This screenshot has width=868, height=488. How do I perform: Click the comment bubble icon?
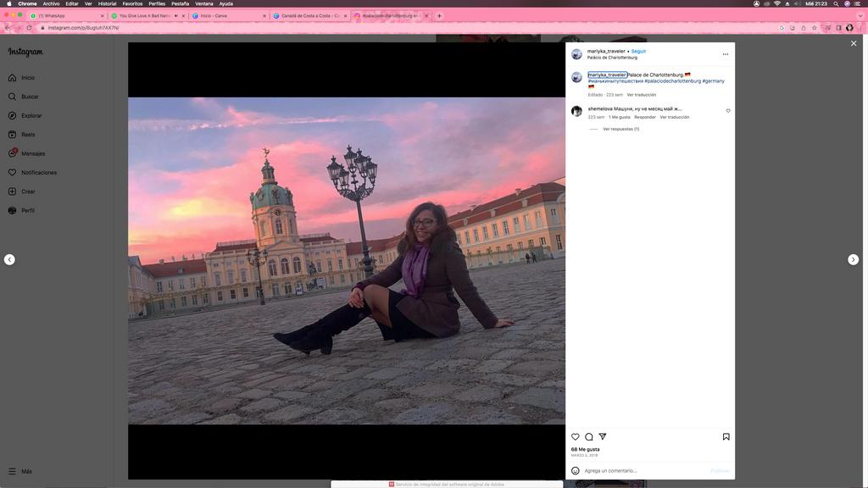coord(589,436)
